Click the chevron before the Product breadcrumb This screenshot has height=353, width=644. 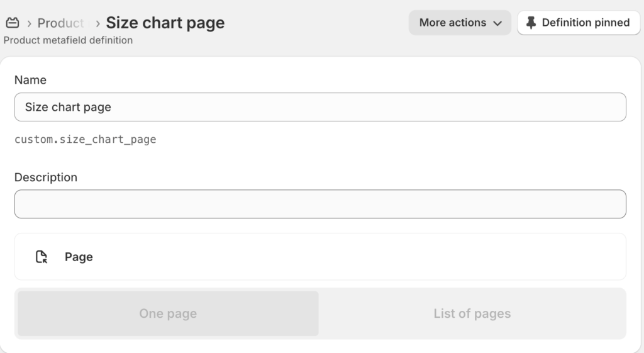click(x=29, y=23)
